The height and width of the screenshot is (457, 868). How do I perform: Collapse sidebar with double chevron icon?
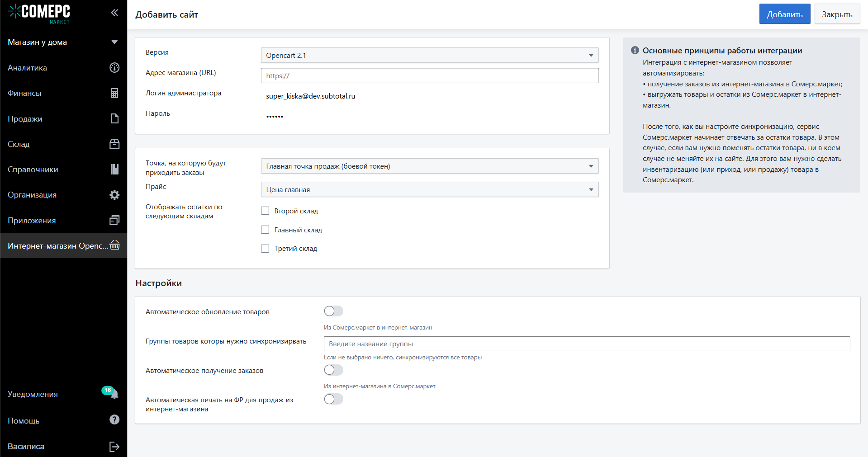(114, 13)
